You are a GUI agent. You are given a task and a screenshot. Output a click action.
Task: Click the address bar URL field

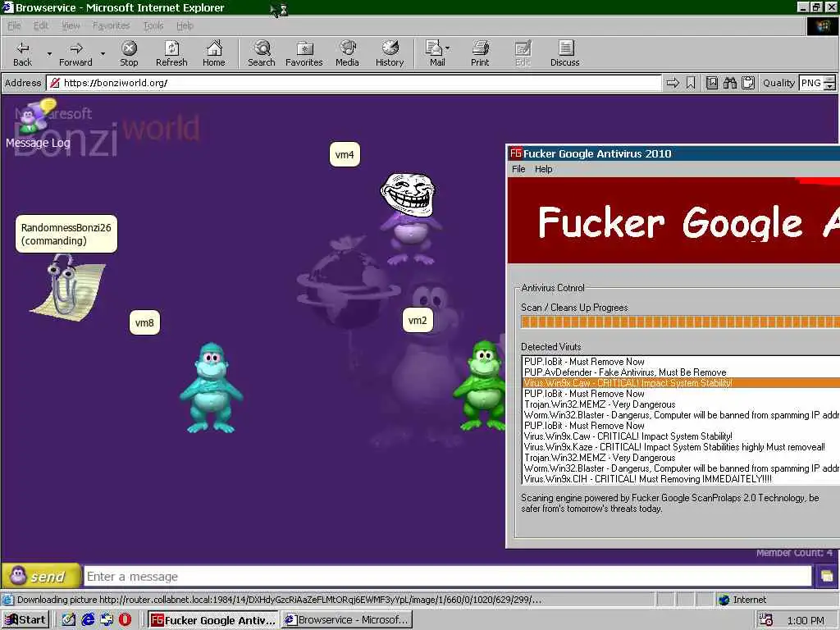(355, 83)
